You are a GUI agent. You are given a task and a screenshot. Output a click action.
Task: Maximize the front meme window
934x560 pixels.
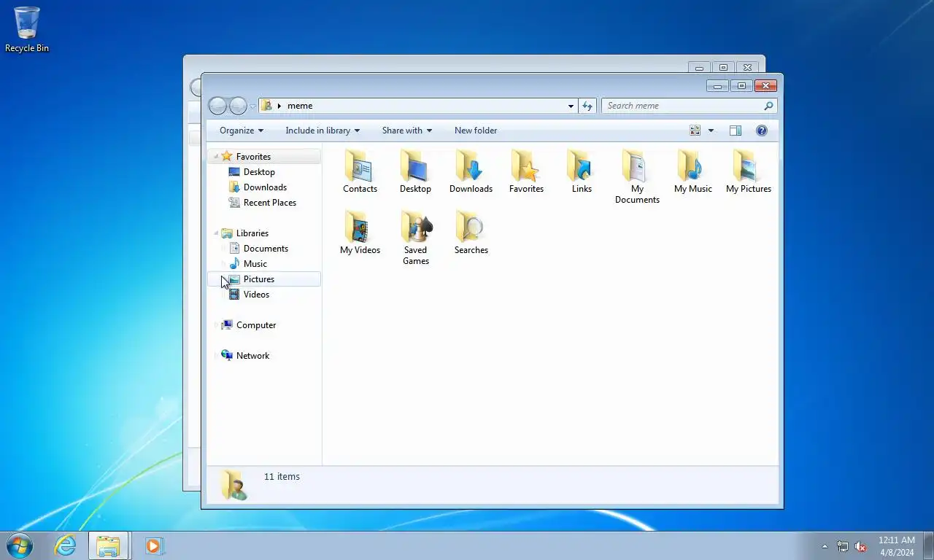tap(741, 86)
